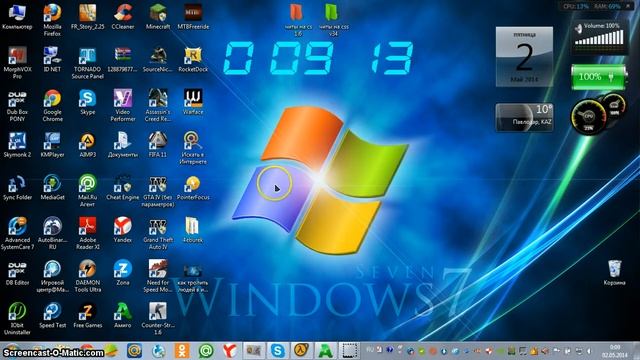Click the Skype icon in the taskbar
Screen dimensions: 640x360
(278, 351)
